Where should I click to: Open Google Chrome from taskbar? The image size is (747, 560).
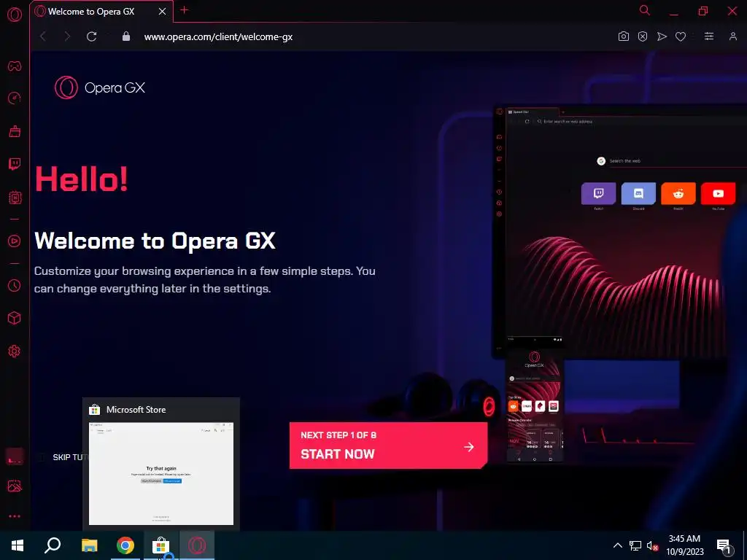pyautogui.click(x=125, y=545)
